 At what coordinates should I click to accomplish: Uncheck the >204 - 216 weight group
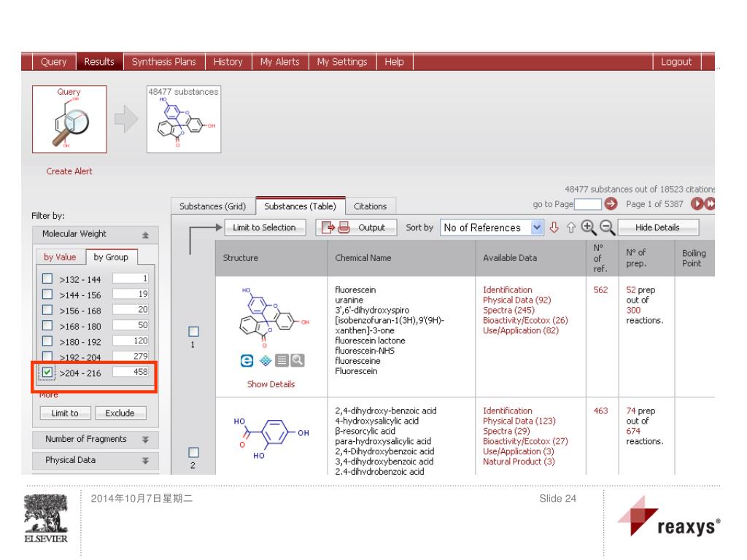[x=47, y=372]
